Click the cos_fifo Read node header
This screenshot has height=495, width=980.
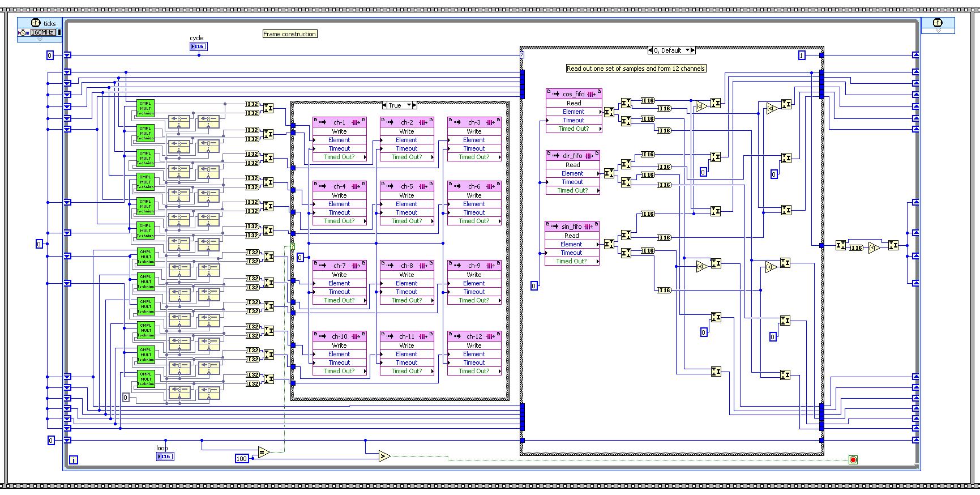[x=574, y=94]
